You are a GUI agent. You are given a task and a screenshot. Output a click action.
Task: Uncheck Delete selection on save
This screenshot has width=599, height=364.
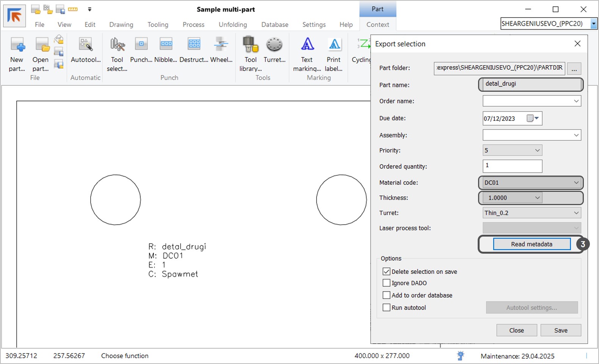pos(386,271)
